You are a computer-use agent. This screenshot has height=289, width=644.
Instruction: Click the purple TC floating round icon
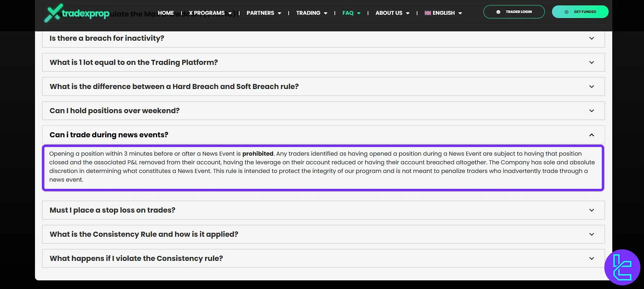(622, 267)
